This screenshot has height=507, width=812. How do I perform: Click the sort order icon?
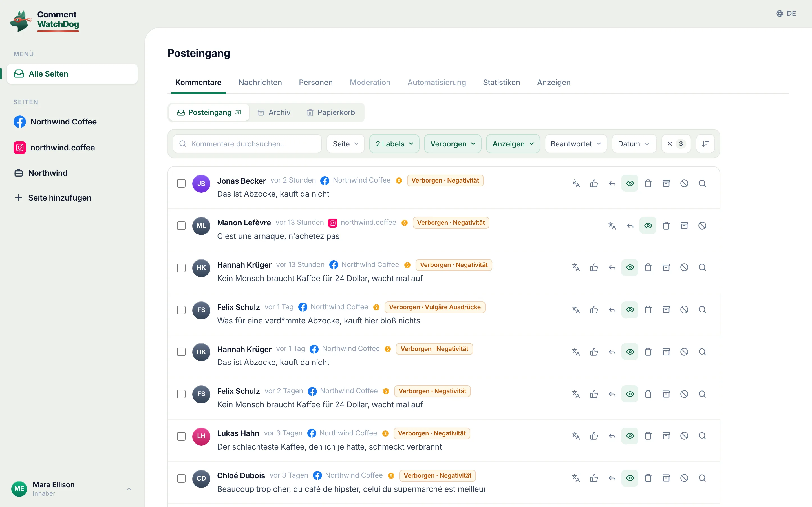click(x=705, y=144)
